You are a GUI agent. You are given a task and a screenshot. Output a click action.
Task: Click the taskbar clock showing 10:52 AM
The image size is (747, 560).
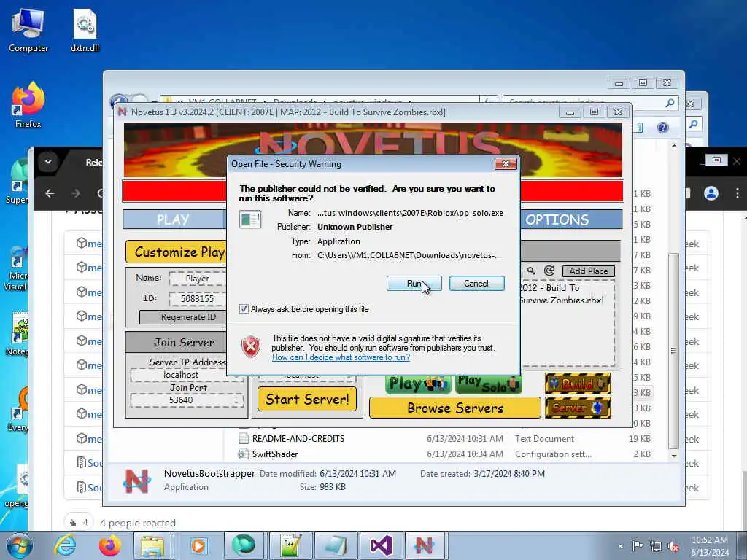(x=710, y=546)
